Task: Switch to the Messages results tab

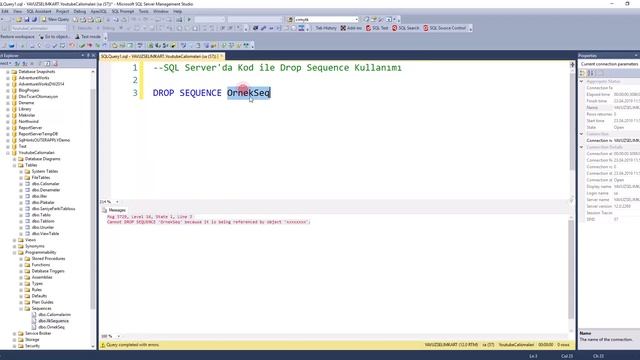Action: click(x=114, y=210)
